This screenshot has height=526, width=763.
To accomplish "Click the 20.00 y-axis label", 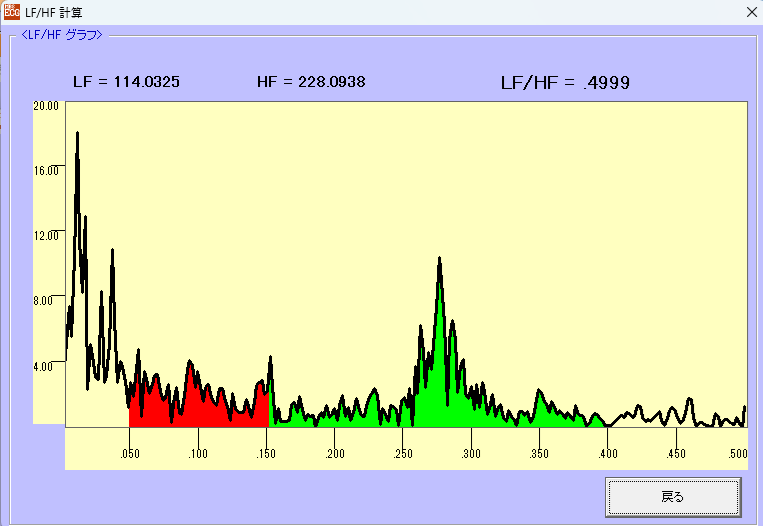I will (46, 105).
